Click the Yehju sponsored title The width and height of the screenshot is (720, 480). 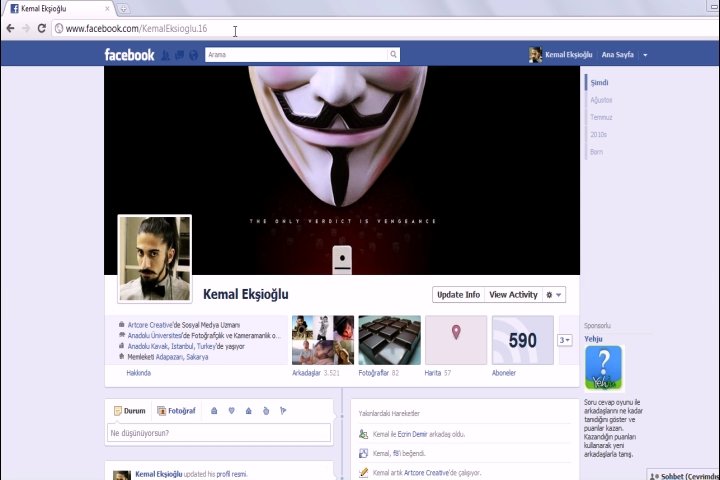(x=593, y=339)
